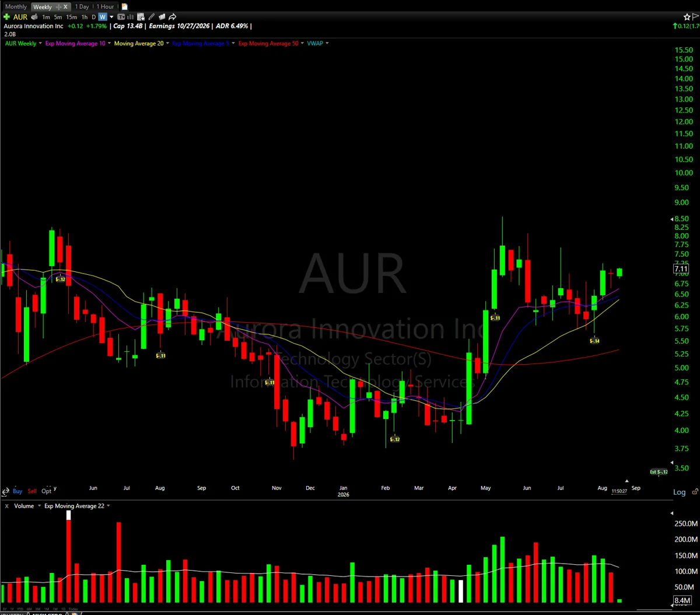Set timeframe to D daily

pos(94,17)
